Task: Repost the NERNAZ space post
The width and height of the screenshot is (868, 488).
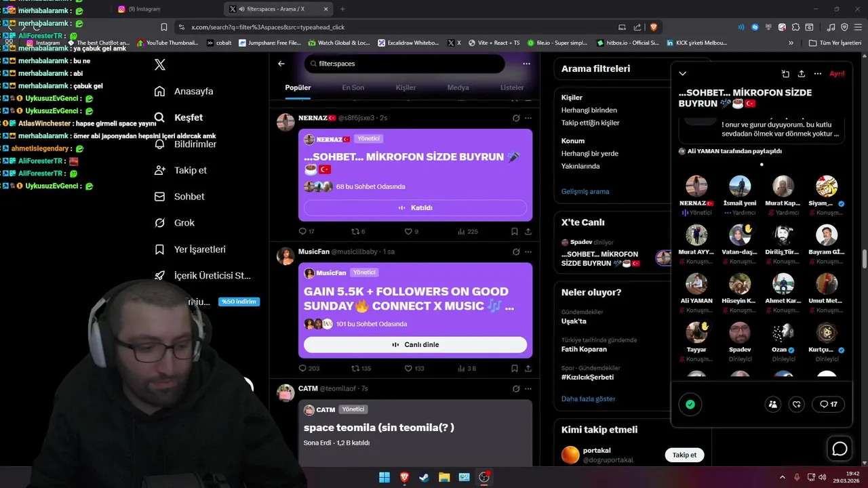Action: [x=358, y=232]
